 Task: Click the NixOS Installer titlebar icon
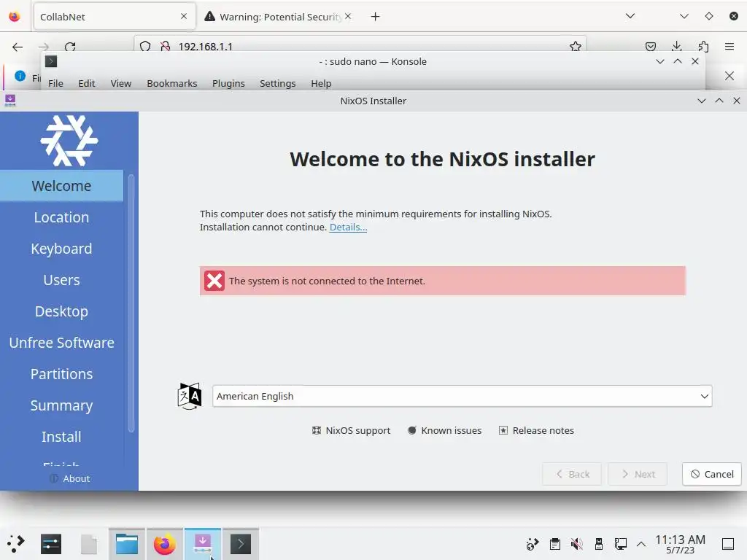[x=10, y=101]
